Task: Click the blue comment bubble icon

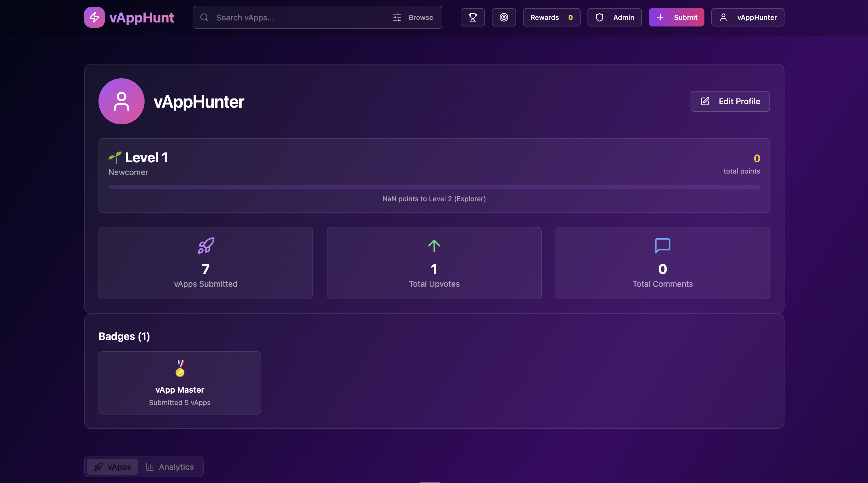Action: pyautogui.click(x=662, y=245)
